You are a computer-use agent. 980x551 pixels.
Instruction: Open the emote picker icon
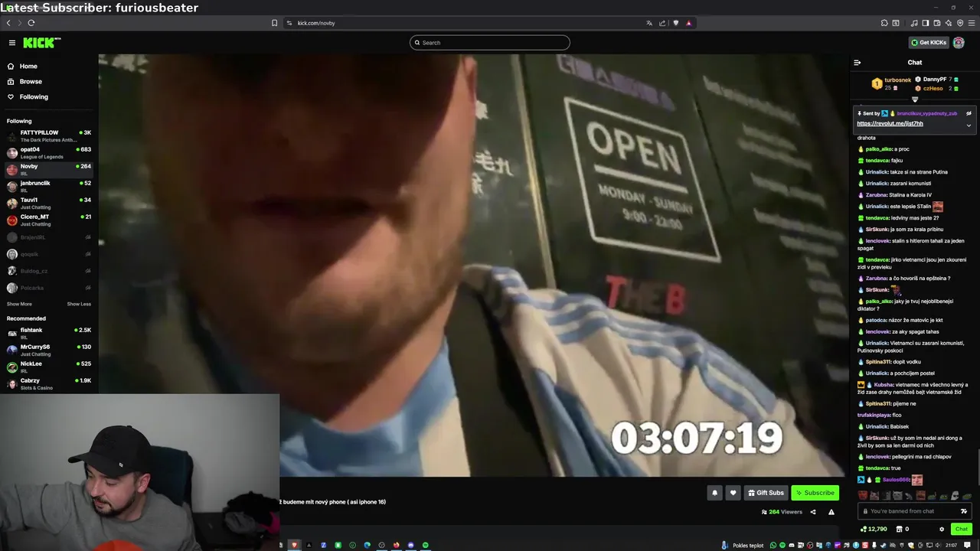(x=964, y=511)
